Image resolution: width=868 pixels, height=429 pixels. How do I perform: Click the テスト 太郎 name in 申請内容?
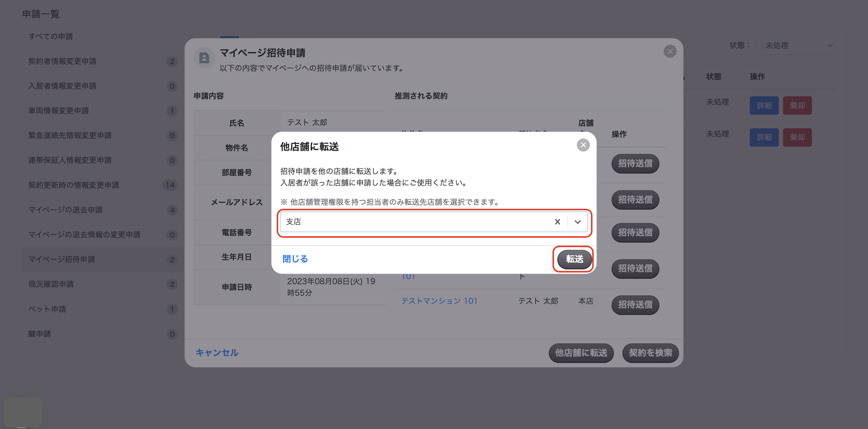pyautogui.click(x=307, y=122)
